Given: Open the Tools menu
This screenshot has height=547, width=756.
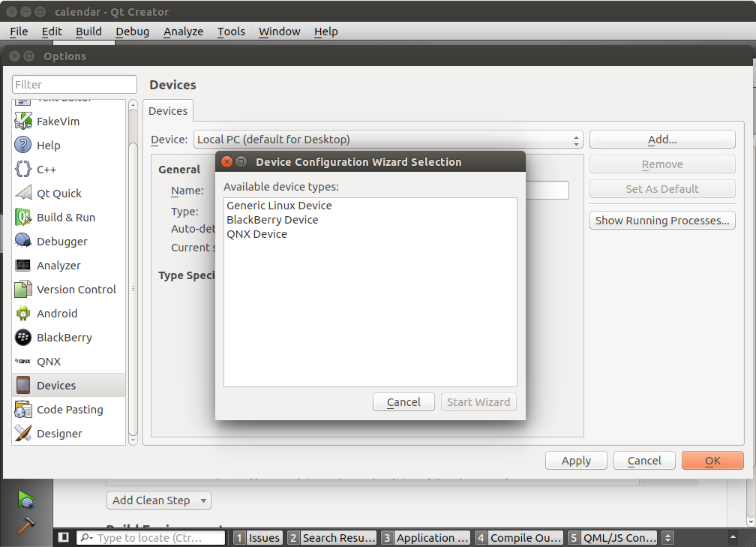Looking at the screenshot, I should (x=231, y=32).
